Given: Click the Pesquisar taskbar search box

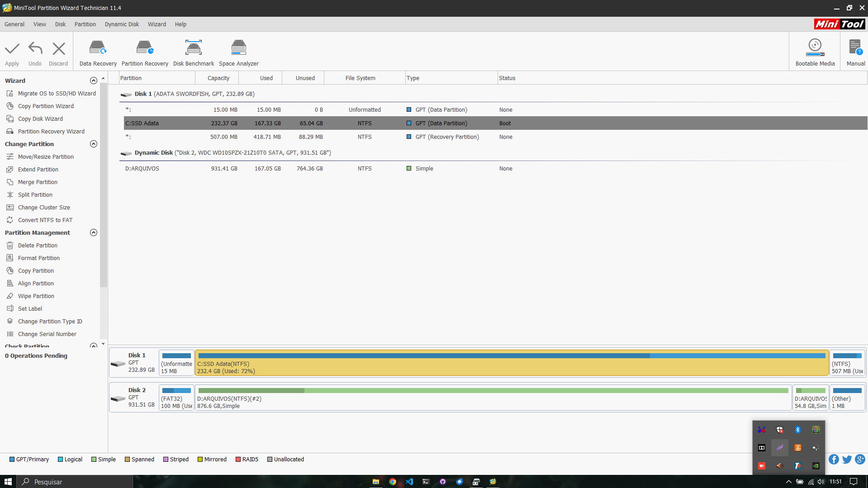Looking at the screenshot, I should (x=75, y=482).
